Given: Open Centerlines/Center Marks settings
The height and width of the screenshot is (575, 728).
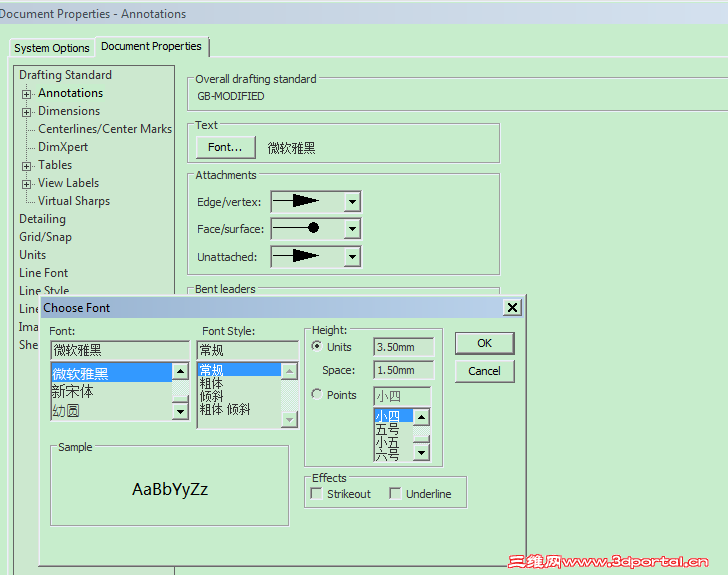Looking at the screenshot, I should pos(105,129).
